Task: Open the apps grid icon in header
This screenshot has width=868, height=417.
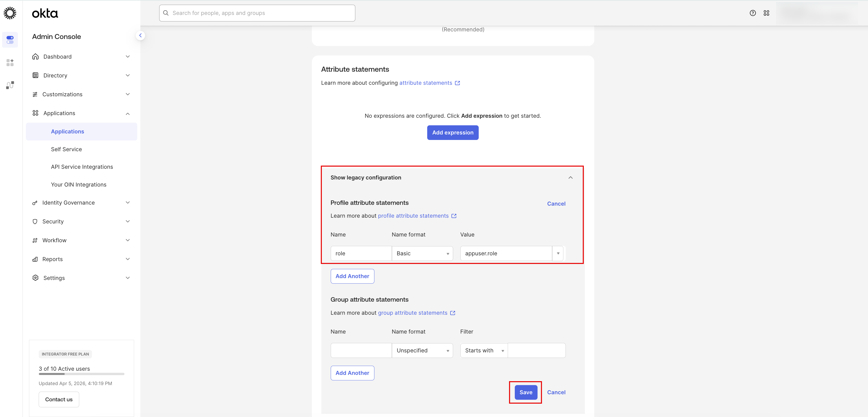Action: coord(766,13)
